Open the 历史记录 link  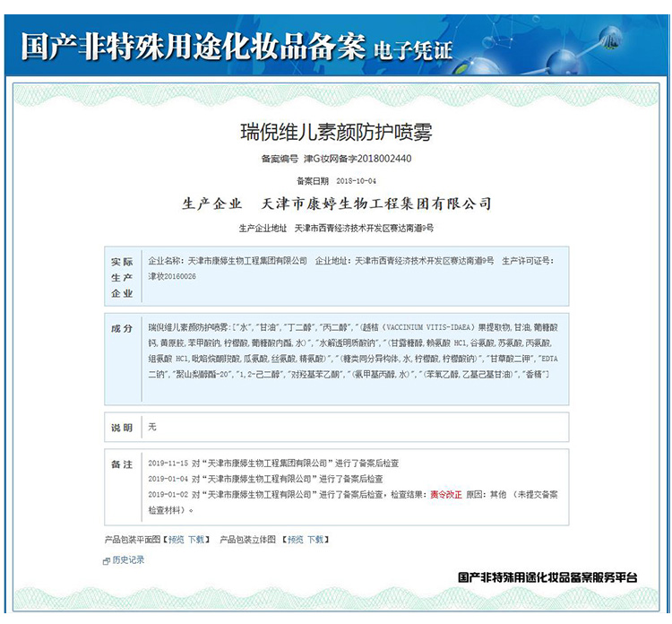pyautogui.click(x=128, y=559)
